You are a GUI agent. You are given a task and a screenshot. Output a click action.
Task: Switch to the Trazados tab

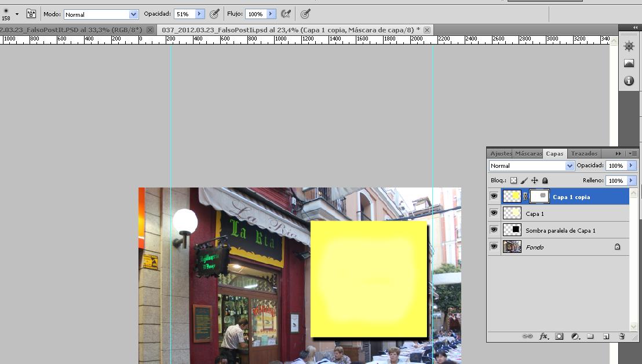583,153
